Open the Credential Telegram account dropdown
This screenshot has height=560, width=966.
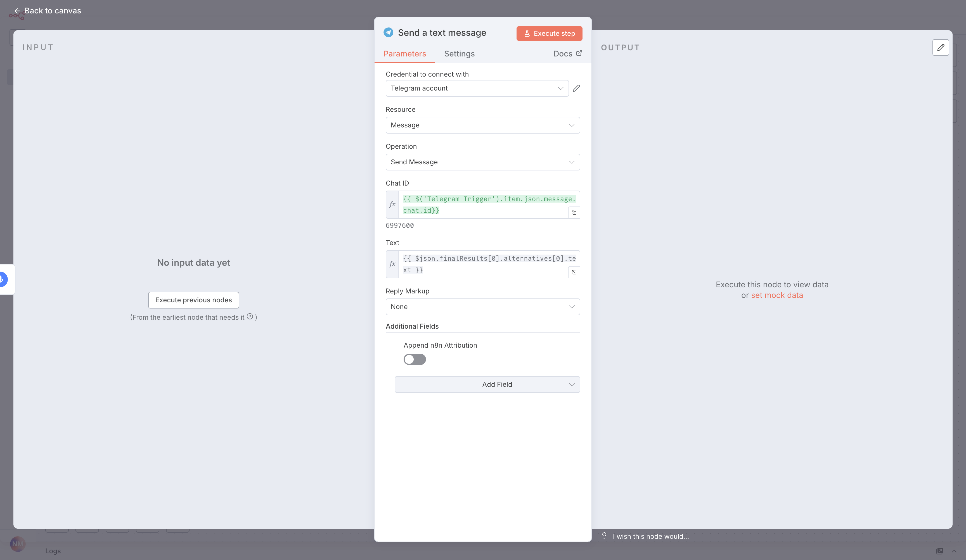(x=477, y=89)
